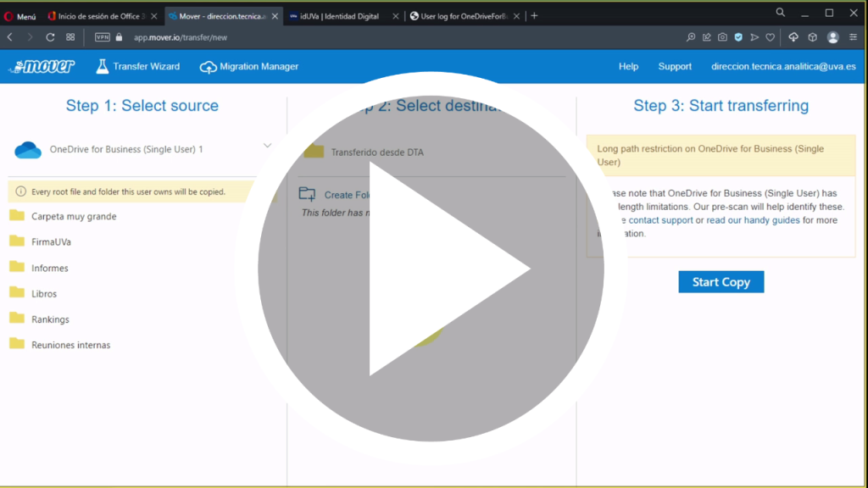868x488 pixels.
Task: Save page to Pocket
Action: 755,37
